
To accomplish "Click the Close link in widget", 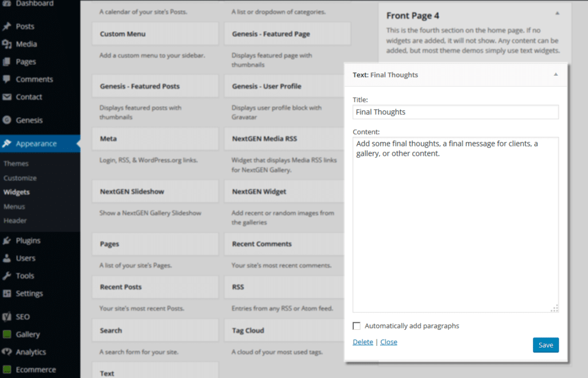I will tap(389, 342).
